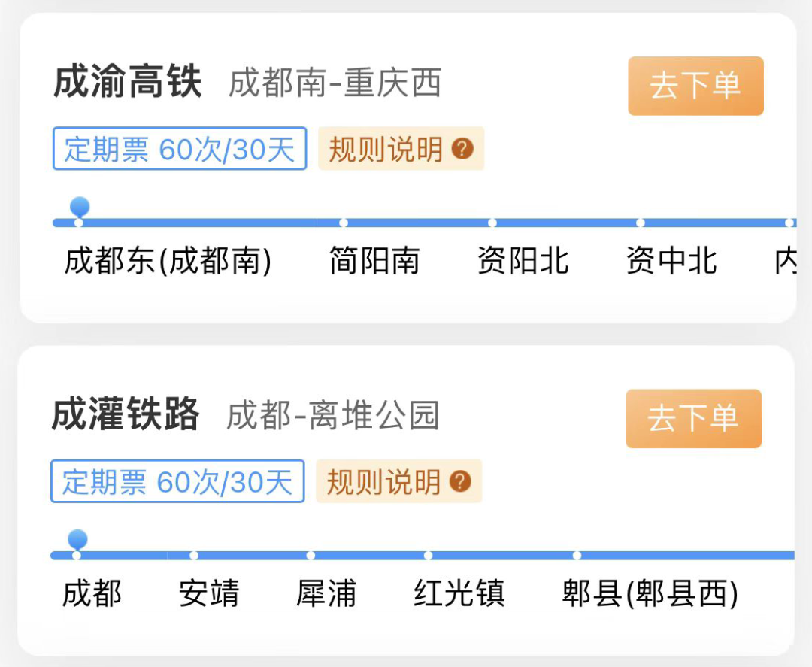Image resolution: width=812 pixels, height=667 pixels.
Task: Open the 规则说明 question icon for 成灌铁路
Action: click(x=460, y=481)
